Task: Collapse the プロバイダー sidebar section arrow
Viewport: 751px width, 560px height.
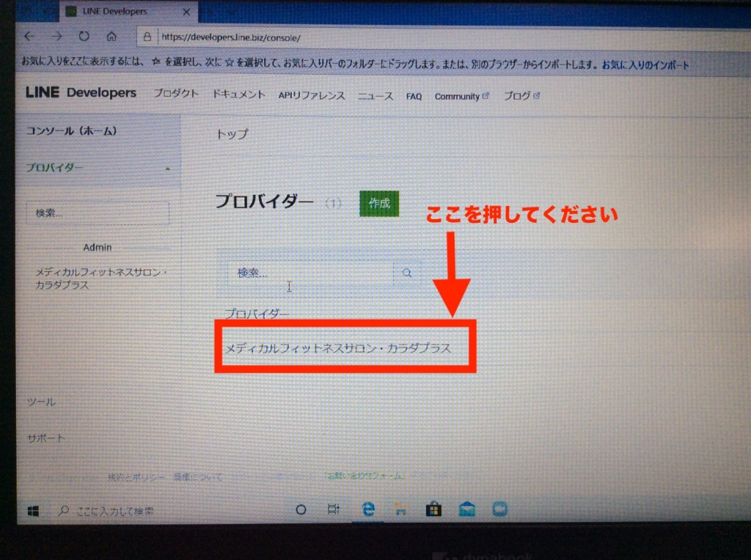Action: (167, 169)
